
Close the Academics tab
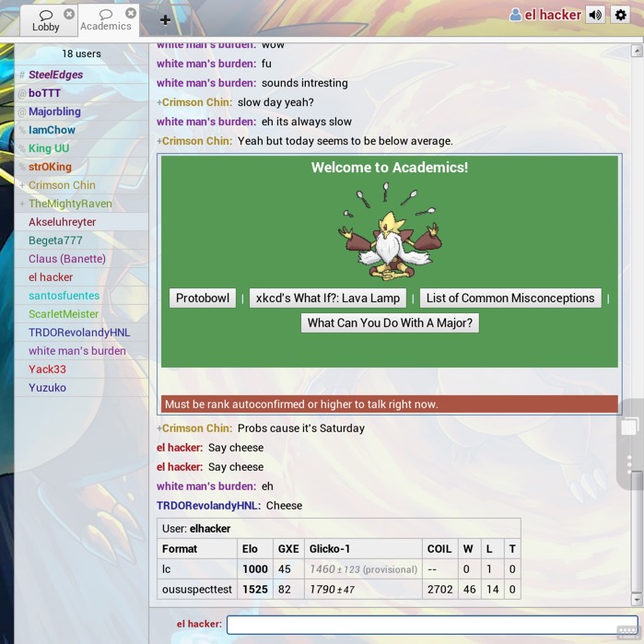tap(131, 13)
